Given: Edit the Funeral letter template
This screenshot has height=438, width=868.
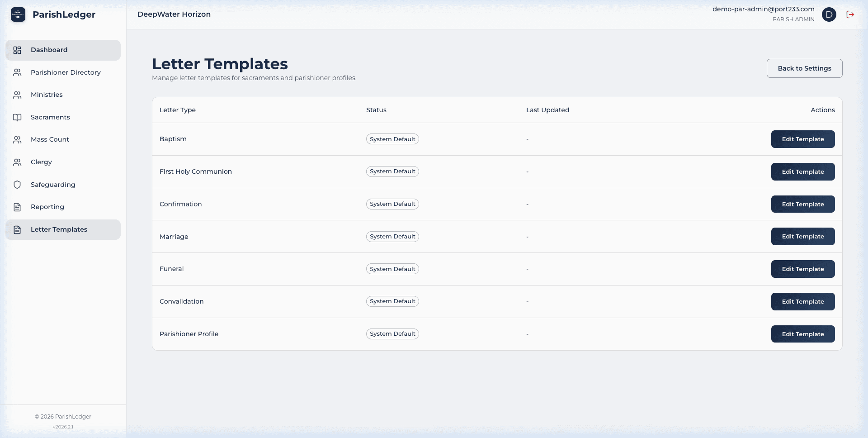Looking at the screenshot, I should (x=803, y=269).
